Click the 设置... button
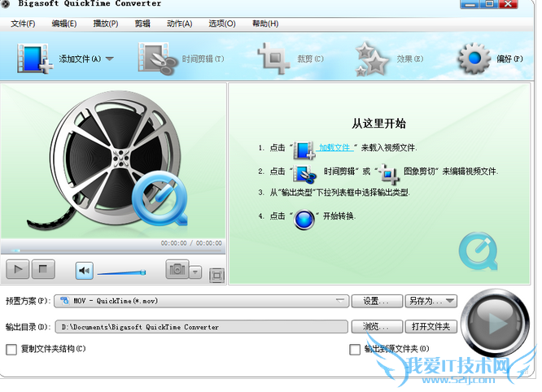The image size is (542, 392). tap(377, 301)
